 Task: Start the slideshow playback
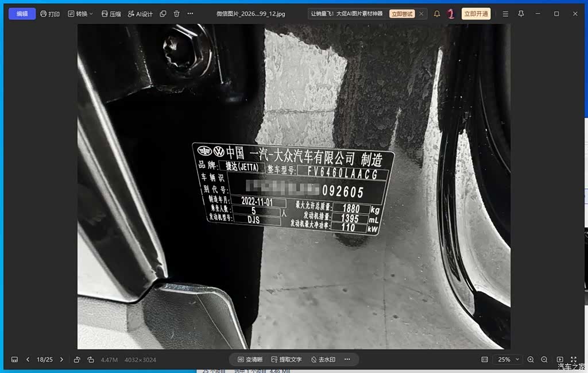(560, 359)
